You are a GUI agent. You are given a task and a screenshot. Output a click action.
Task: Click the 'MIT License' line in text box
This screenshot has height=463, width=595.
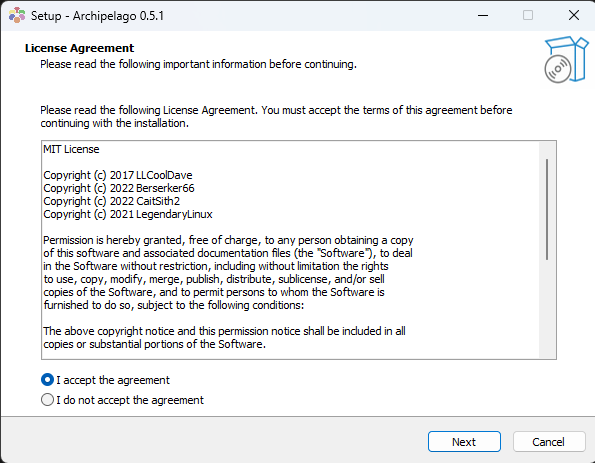click(x=71, y=149)
